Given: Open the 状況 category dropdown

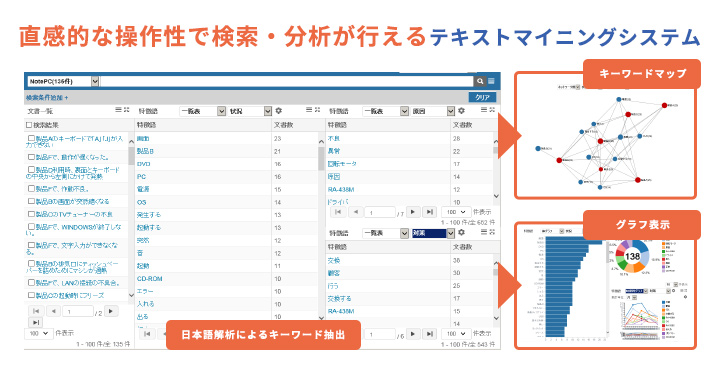Looking at the screenshot, I should tap(250, 111).
